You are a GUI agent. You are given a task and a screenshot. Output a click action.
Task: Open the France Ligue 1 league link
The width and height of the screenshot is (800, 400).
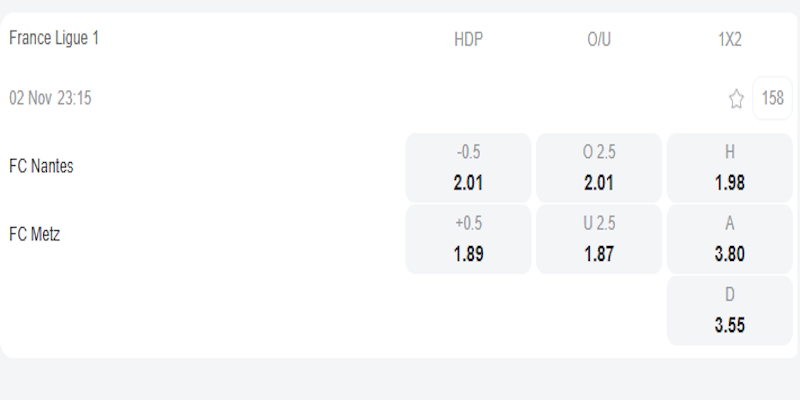coord(54,38)
